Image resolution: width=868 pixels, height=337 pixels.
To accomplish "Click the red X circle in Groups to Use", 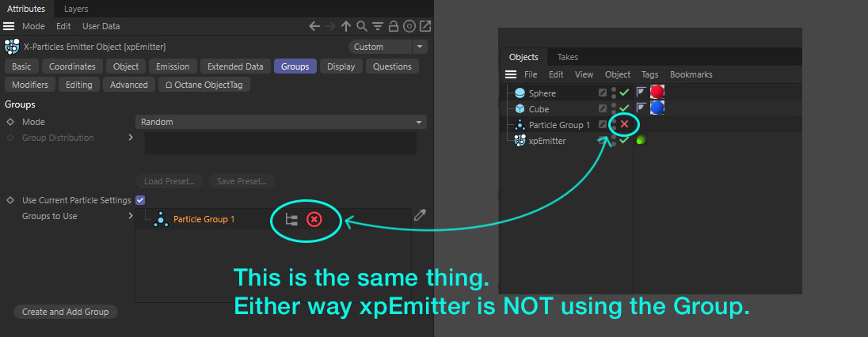I will (x=314, y=220).
